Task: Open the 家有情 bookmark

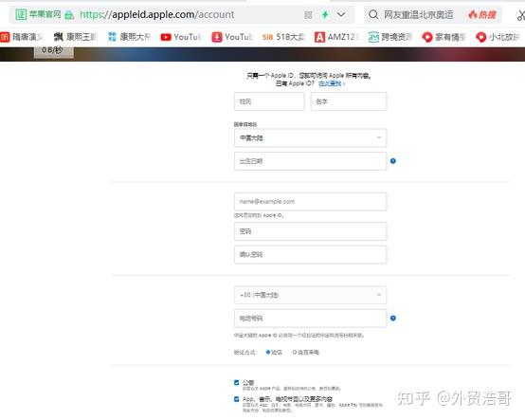Action: (x=444, y=37)
